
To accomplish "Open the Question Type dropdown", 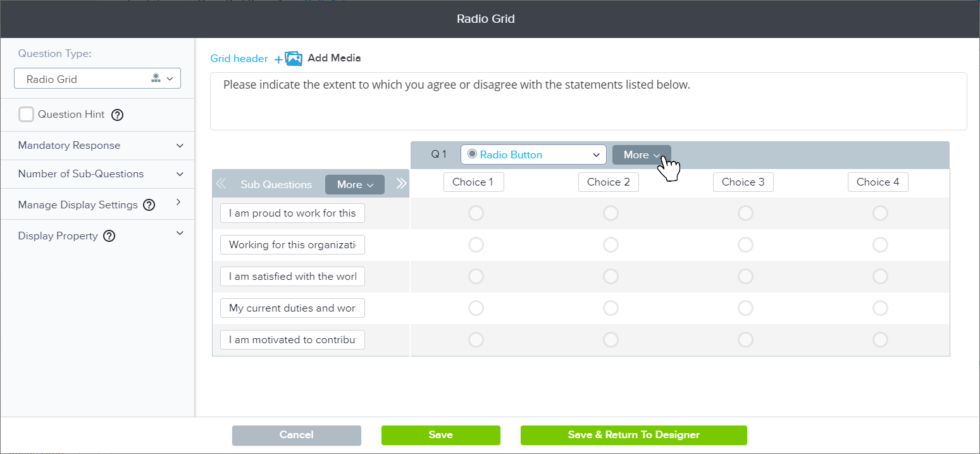I will [x=97, y=79].
